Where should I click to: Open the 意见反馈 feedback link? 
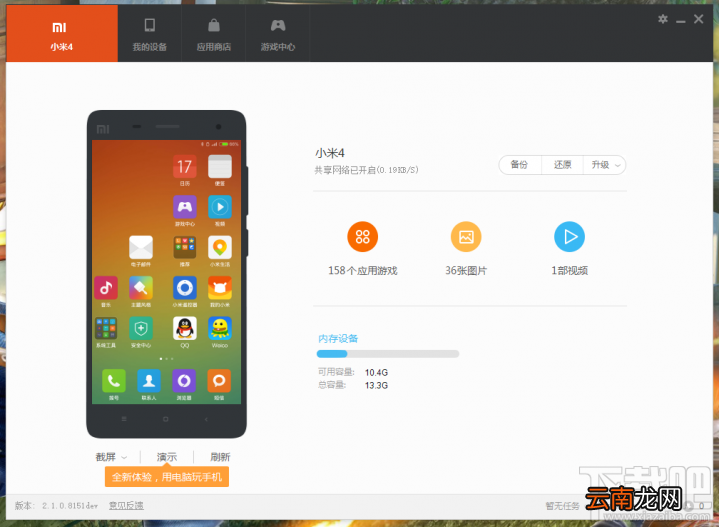tap(126, 505)
